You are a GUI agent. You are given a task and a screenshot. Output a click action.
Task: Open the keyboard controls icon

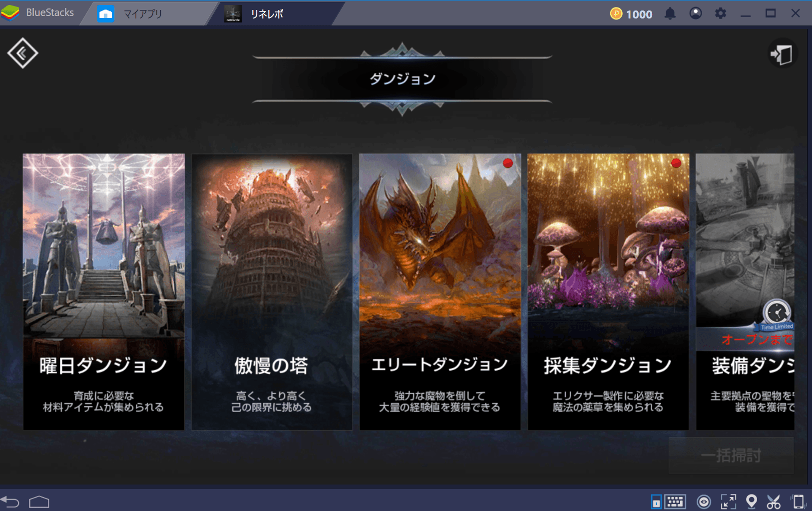click(675, 502)
